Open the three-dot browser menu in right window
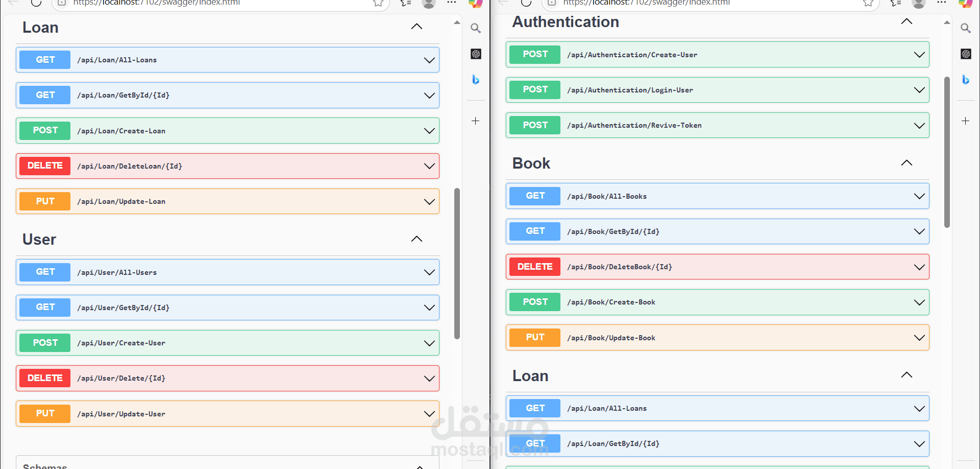 tap(942, 3)
